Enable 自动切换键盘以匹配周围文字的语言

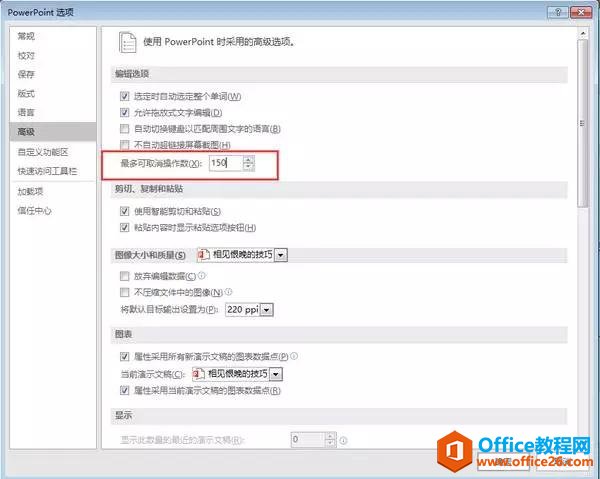coord(124,129)
